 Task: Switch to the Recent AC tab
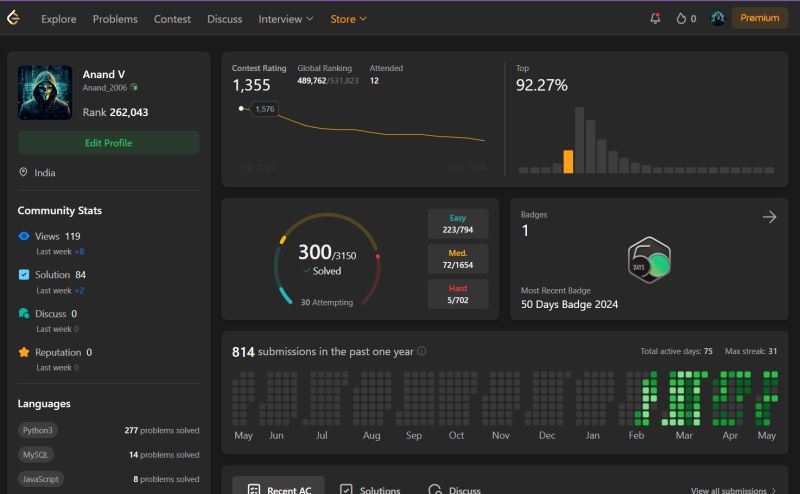pos(279,486)
